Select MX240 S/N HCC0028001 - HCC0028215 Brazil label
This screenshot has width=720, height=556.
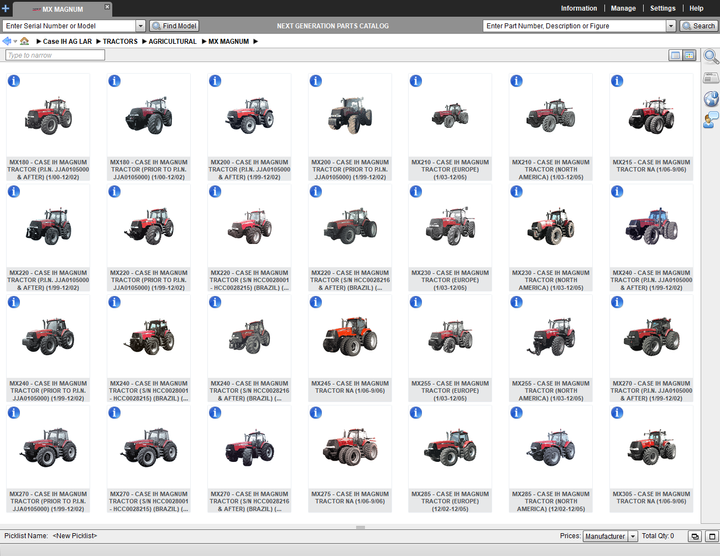pos(149,391)
